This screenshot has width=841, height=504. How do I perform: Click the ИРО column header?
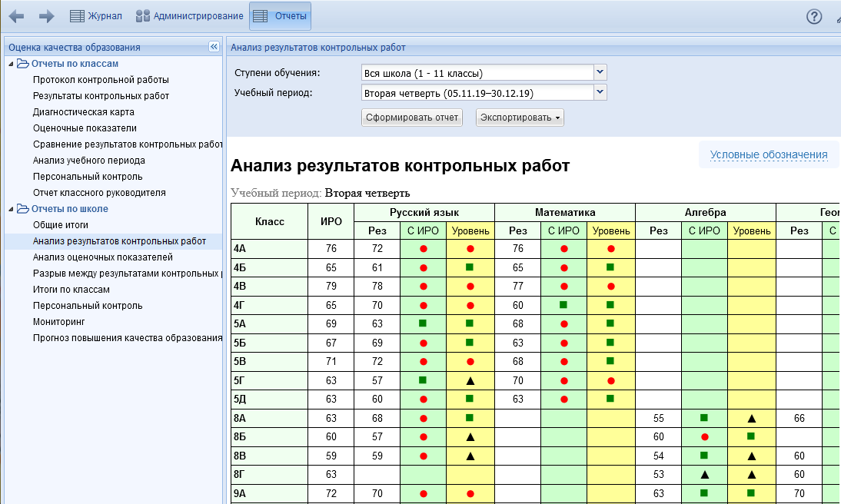click(331, 221)
